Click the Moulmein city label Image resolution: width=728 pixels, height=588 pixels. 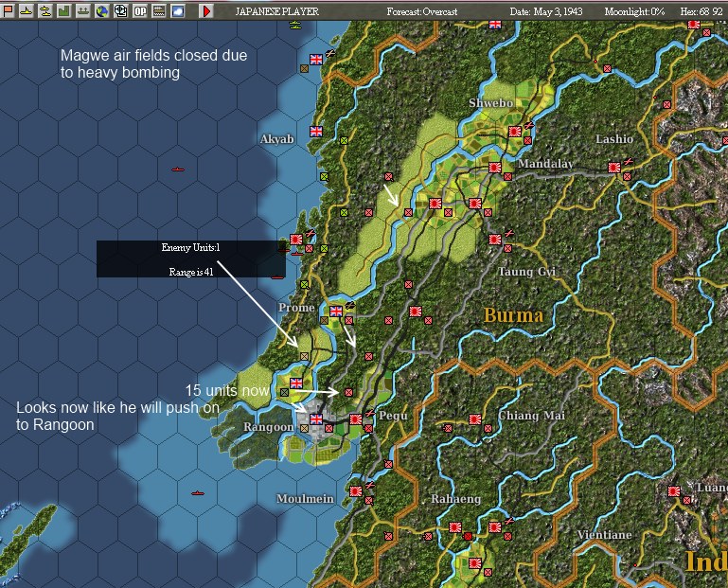pyautogui.click(x=305, y=499)
